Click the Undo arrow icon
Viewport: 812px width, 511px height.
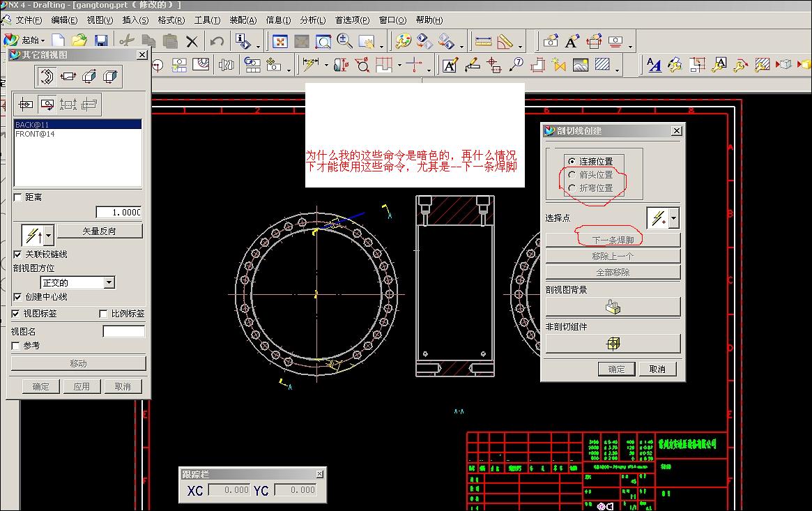[x=217, y=41]
